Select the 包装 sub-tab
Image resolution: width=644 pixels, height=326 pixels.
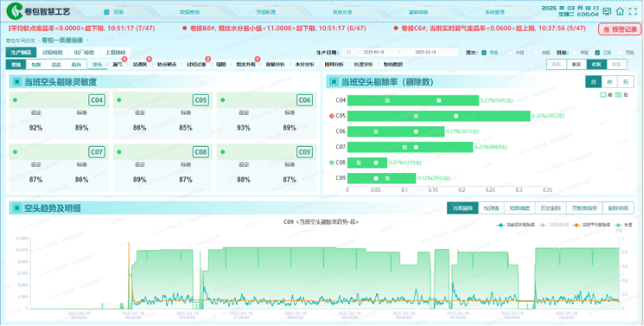coord(36,64)
